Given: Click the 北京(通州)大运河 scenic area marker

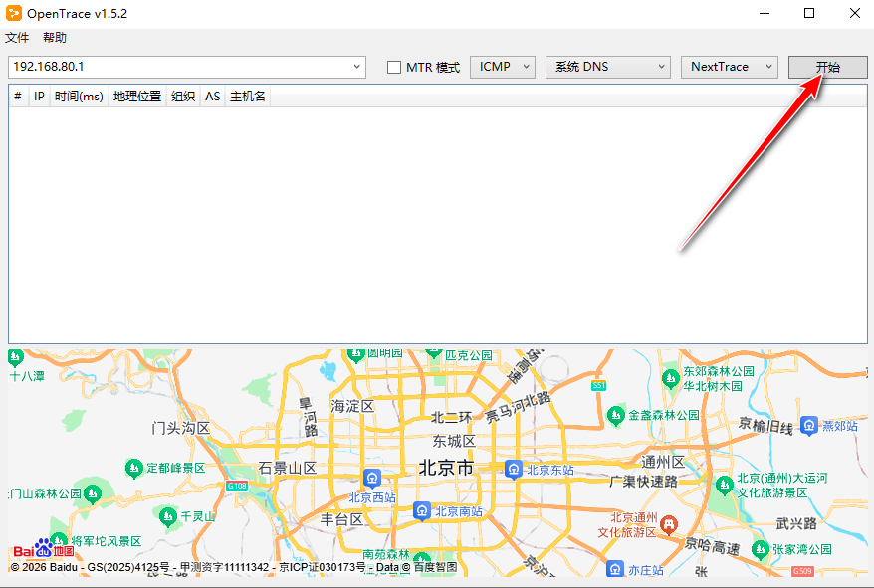Looking at the screenshot, I should click(724, 485).
